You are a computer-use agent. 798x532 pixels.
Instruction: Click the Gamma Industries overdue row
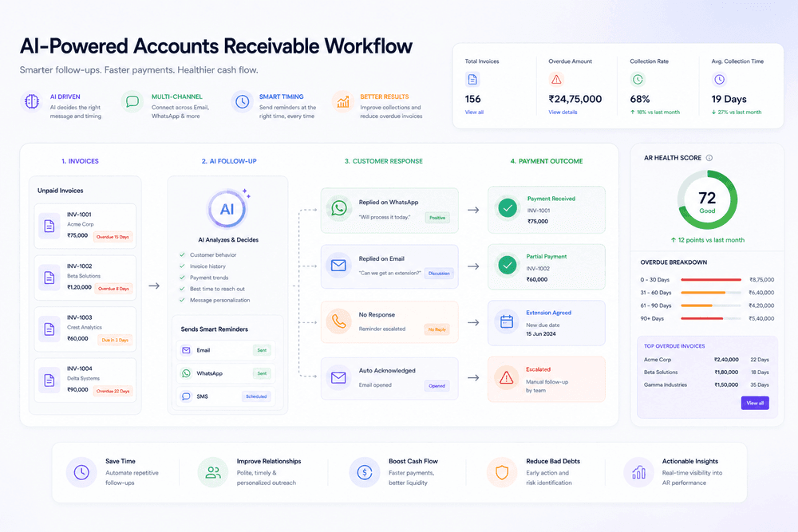(x=706, y=385)
